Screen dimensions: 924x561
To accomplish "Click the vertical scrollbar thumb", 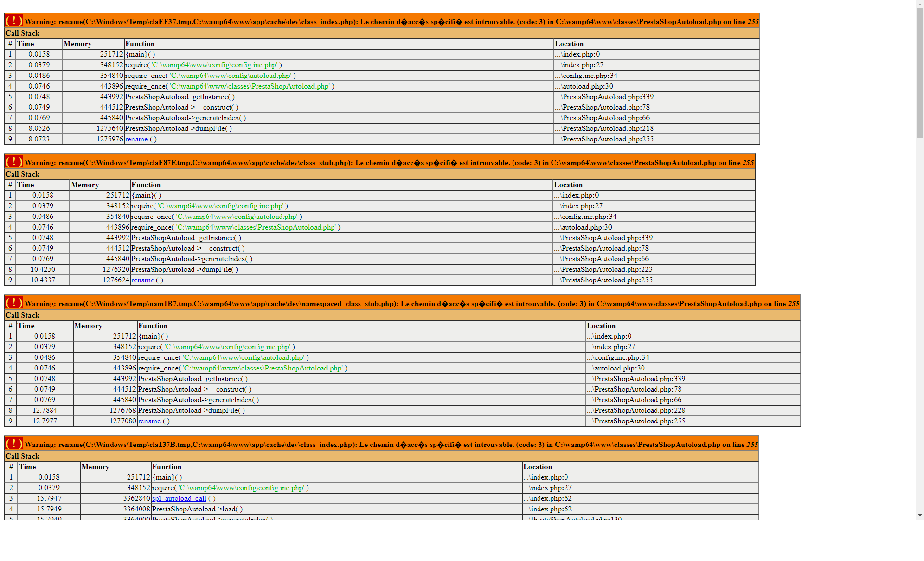I will (x=920, y=72).
